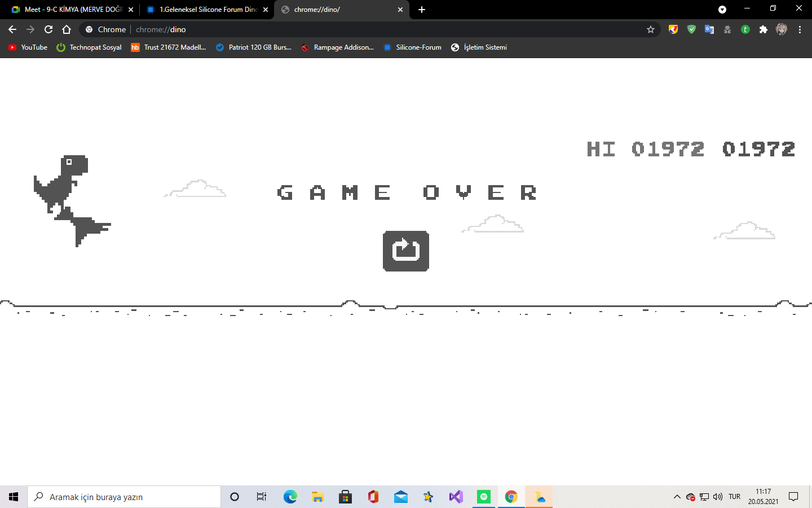
Task: Open the Chrome profile avatar
Action: coord(782,29)
